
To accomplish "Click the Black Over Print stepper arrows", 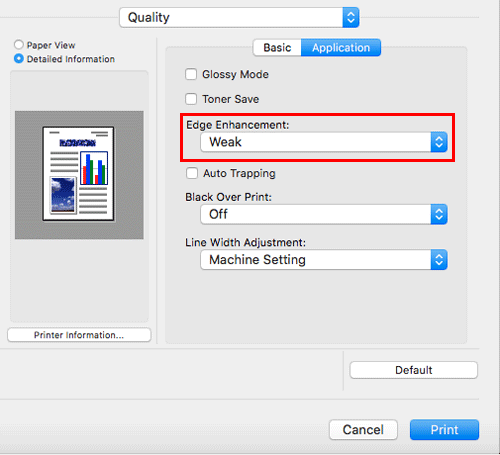I will coord(439,214).
